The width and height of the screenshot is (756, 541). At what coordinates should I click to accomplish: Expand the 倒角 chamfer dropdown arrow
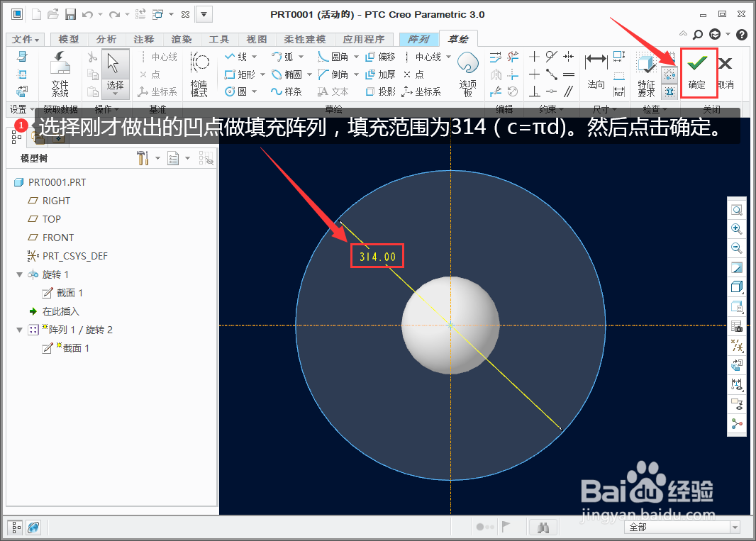click(356, 74)
